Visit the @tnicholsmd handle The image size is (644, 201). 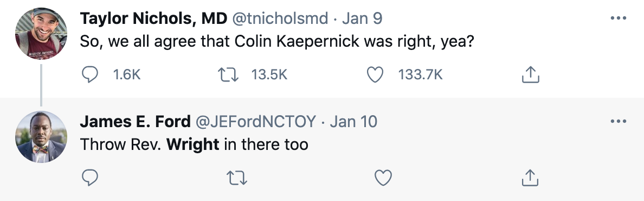pyautogui.click(x=280, y=18)
